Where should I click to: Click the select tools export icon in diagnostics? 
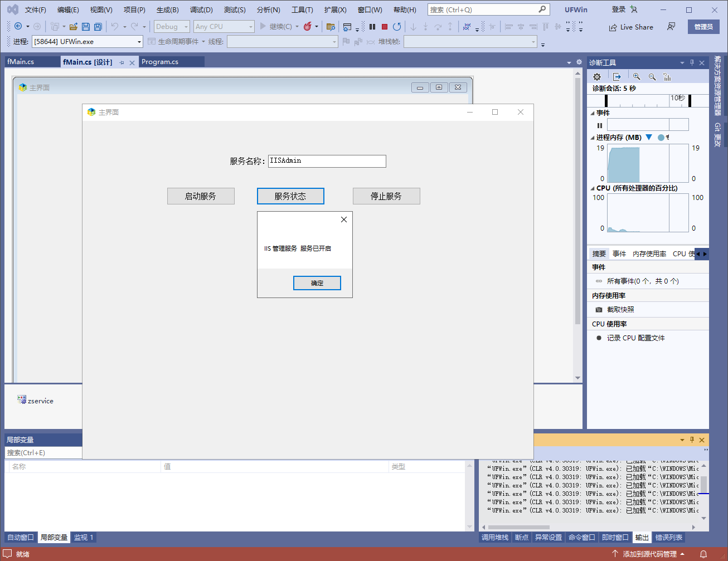(x=617, y=77)
